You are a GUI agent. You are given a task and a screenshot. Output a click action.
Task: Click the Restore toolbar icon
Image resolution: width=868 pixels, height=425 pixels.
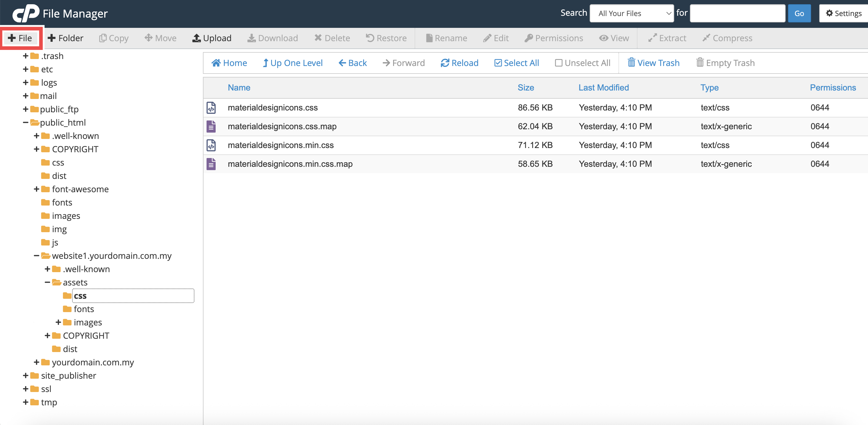370,38
